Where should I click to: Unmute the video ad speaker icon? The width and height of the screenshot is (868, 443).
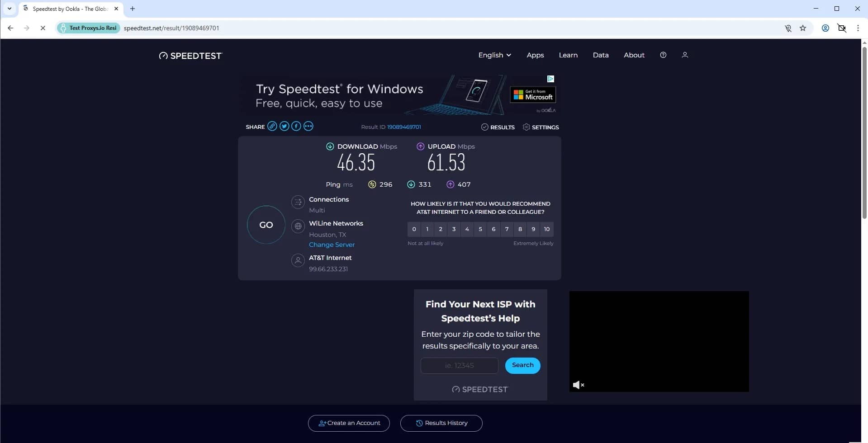pyautogui.click(x=579, y=385)
